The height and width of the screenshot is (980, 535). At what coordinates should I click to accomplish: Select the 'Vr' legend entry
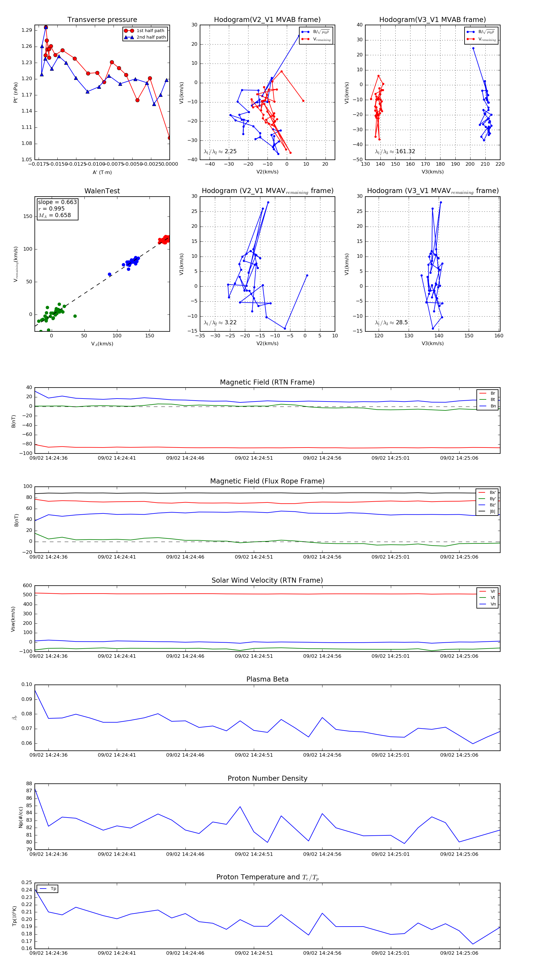coord(487,591)
